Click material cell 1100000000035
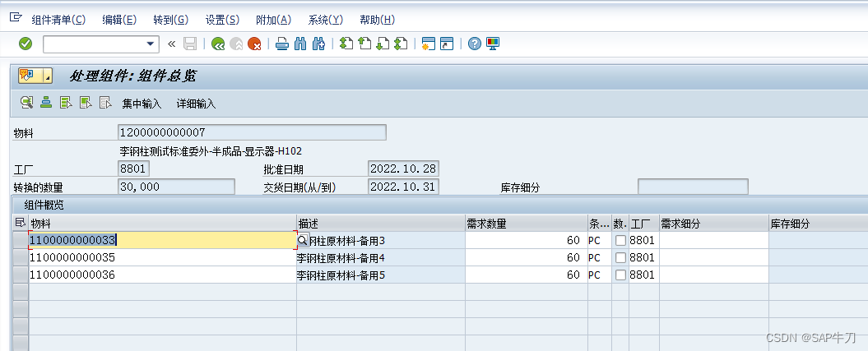868x351 pixels. click(x=162, y=257)
